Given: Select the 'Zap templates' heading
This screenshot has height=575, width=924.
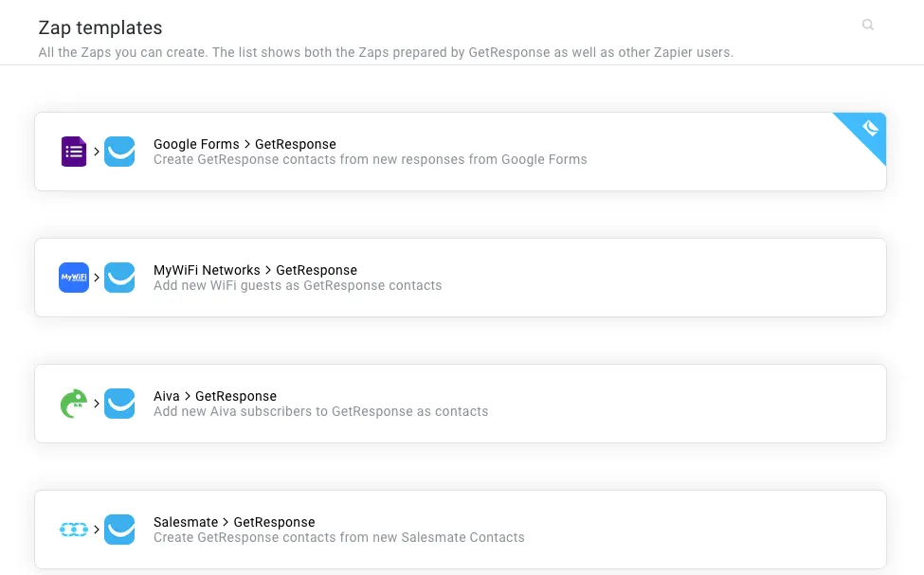Looking at the screenshot, I should pos(100,27).
